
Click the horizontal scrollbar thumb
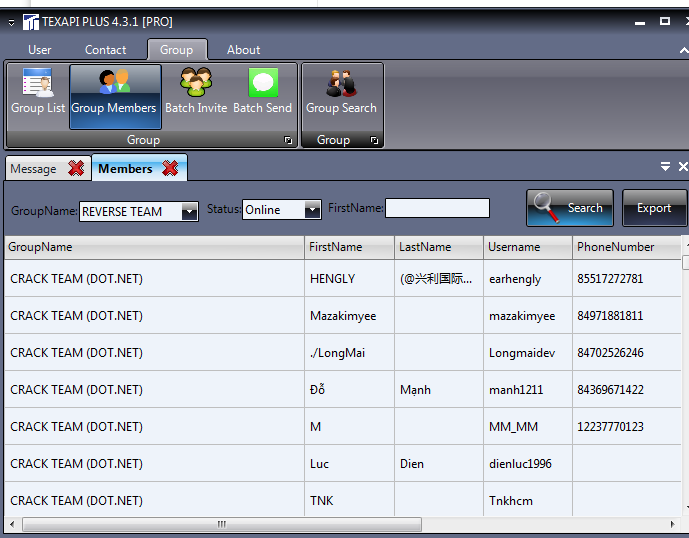(222, 524)
